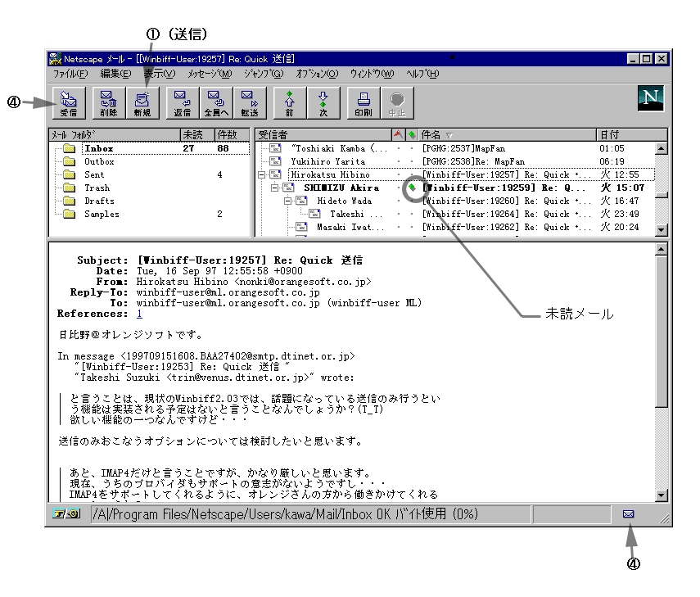
Task: Toggle read marker on Hideto Wada row
Action: coord(412,201)
